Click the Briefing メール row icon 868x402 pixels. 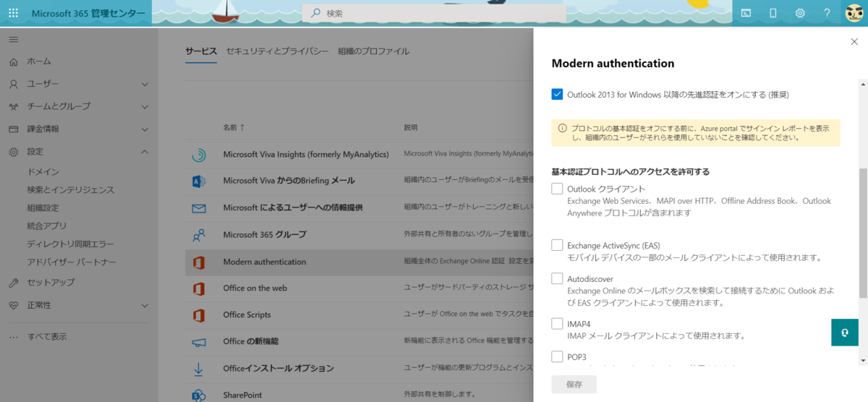(x=198, y=181)
